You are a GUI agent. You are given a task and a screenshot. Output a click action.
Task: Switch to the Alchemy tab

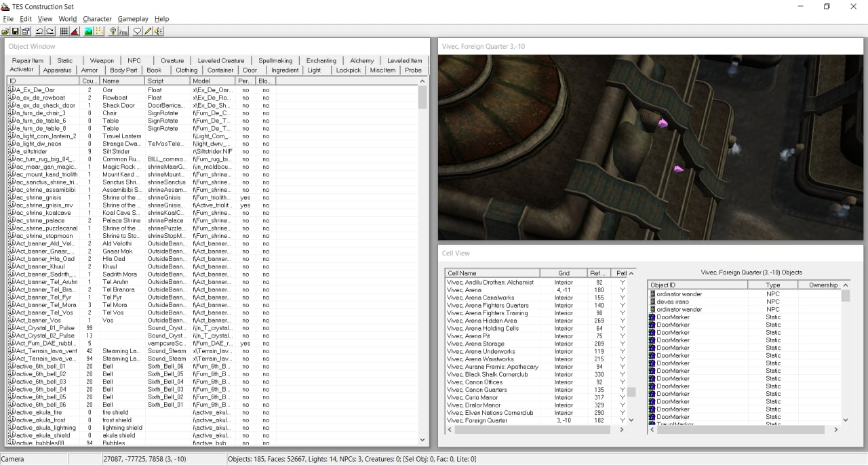[x=362, y=60]
